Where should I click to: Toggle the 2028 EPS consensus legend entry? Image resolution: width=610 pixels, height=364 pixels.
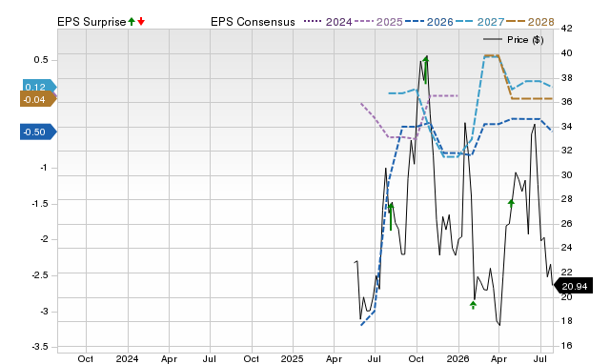coord(530,22)
